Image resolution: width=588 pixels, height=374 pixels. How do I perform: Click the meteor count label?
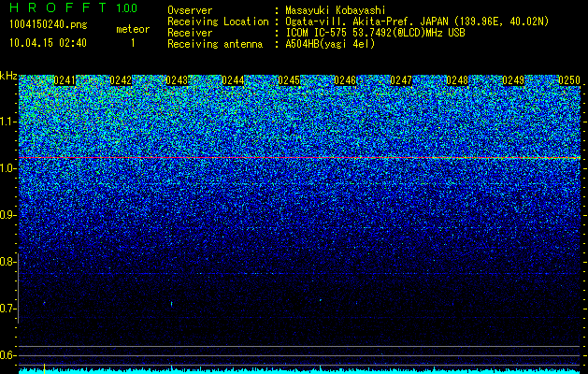133,29
